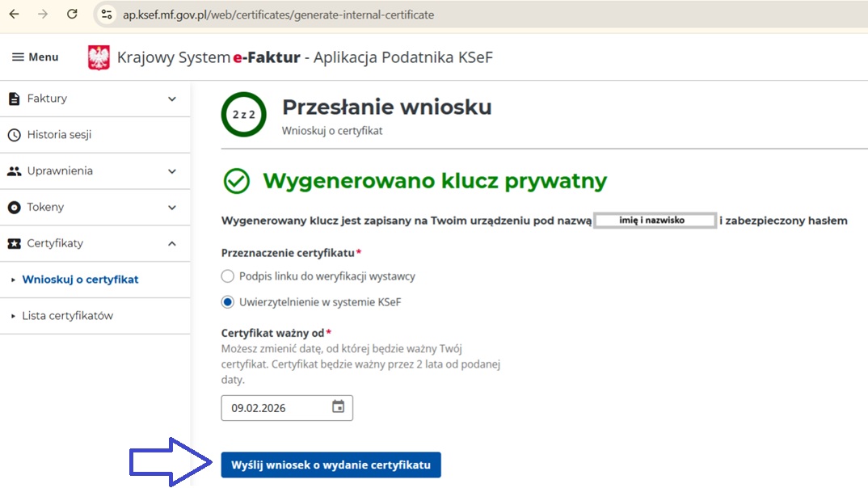Click the site info icon in address bar

pos(107,15)
